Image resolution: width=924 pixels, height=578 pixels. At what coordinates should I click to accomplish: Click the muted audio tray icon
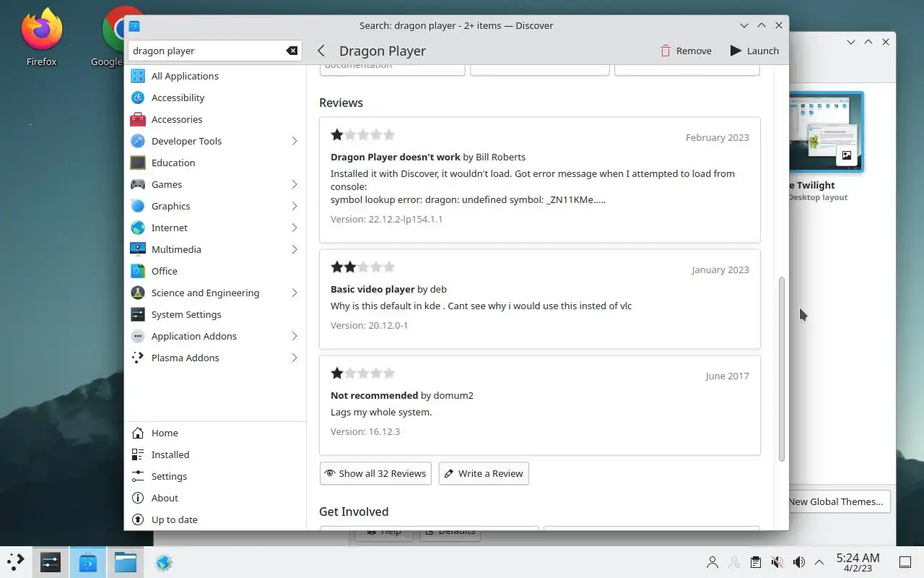[x=777, y=562]
